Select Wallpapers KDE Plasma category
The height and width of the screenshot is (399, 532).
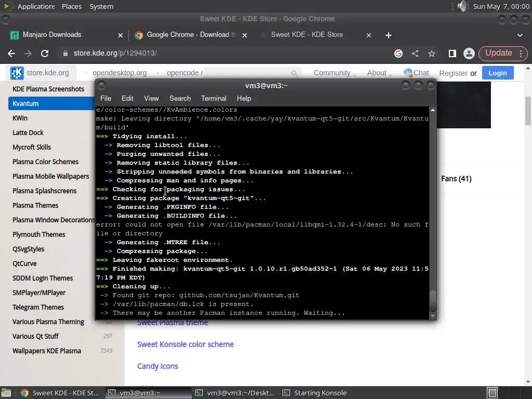click(x=46, y=351)
